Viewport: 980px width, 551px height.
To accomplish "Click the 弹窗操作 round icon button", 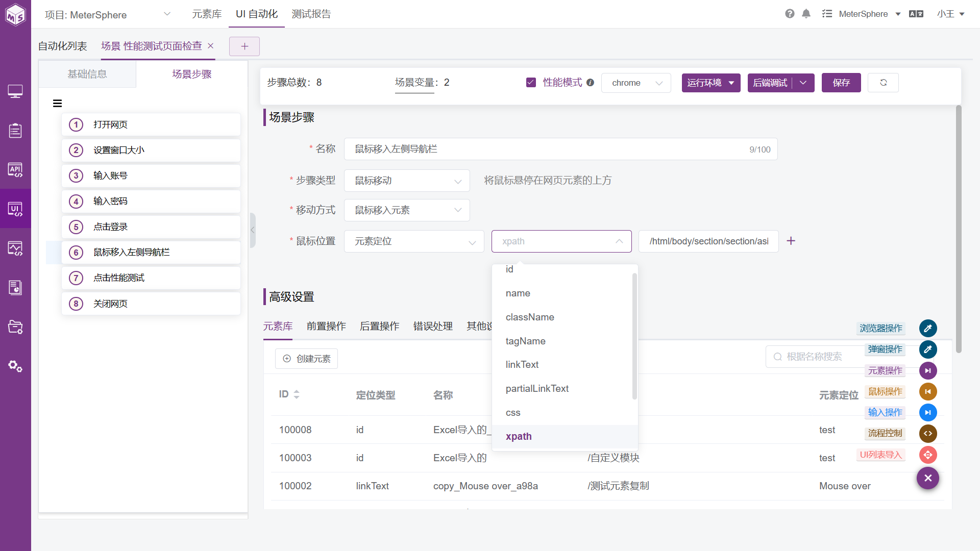I will click(928, 349).
